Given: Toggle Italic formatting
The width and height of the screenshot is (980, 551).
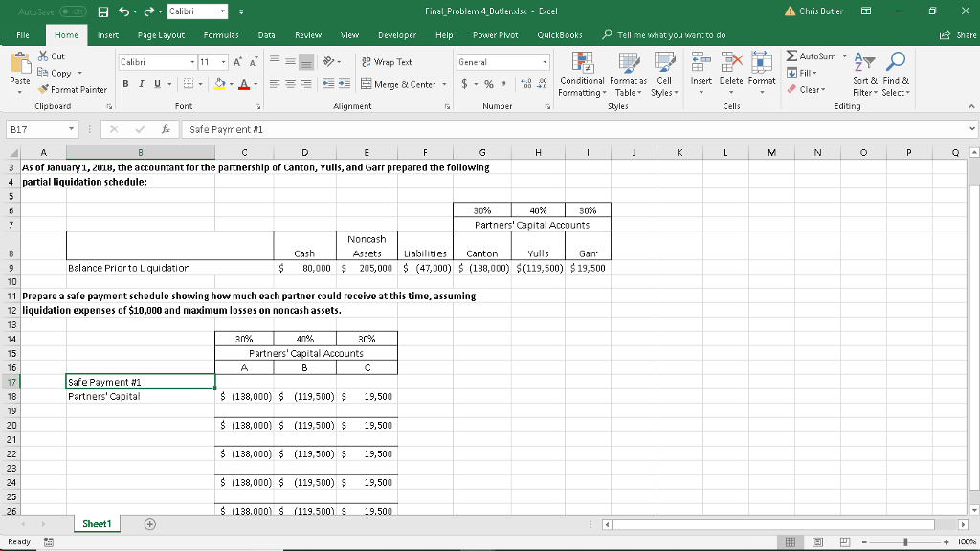Looking at the screenshot, I should point(142,84).
